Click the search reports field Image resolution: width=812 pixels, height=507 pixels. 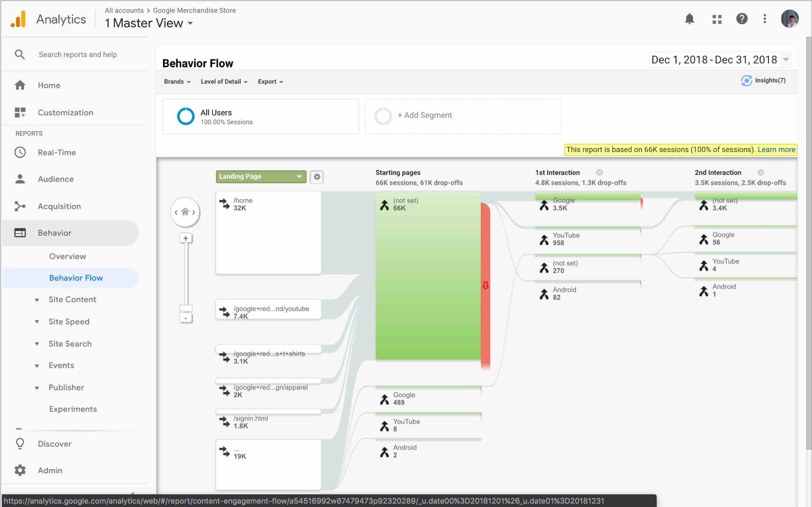[x=78, y=54]
